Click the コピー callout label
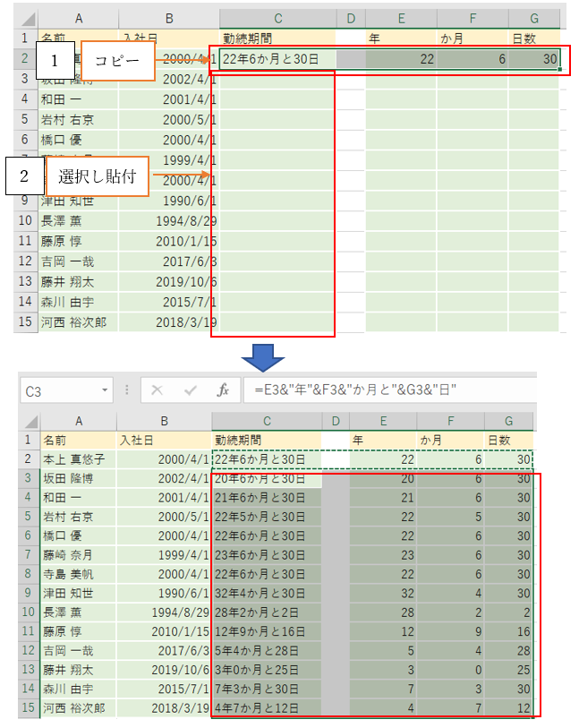The width and height of the screenshot is (579, 728). pos(118,63)
